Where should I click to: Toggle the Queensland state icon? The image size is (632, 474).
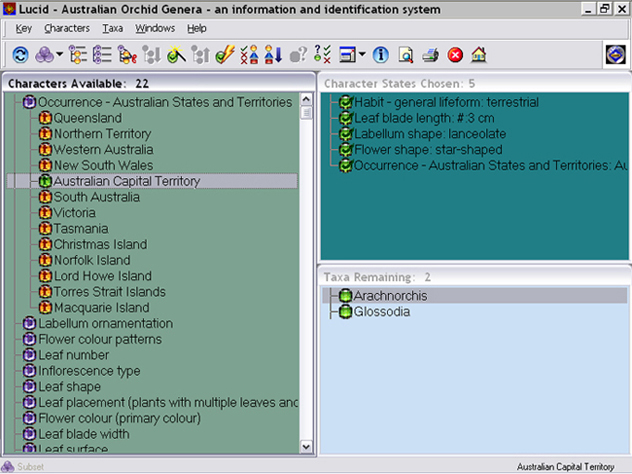[45, 118]
